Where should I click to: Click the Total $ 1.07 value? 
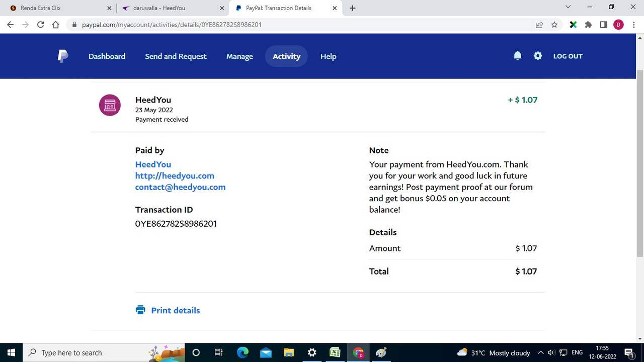pyautogui.click(x=526, y=271)
